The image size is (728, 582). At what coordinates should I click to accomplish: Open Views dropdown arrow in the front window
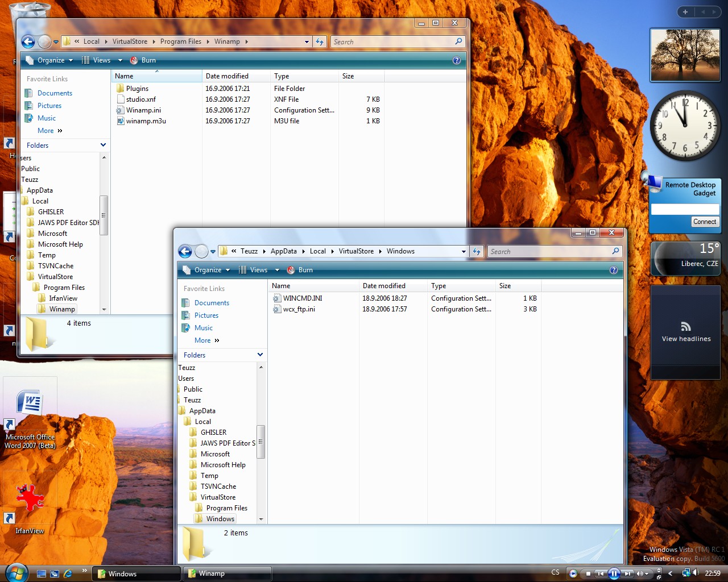tap(277, 270)
